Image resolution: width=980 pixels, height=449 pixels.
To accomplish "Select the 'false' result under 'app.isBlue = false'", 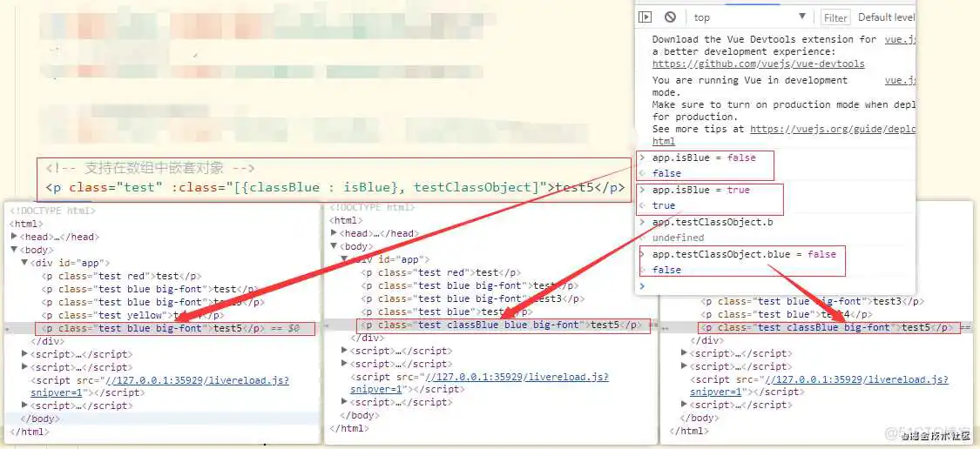I will point(667,174).
